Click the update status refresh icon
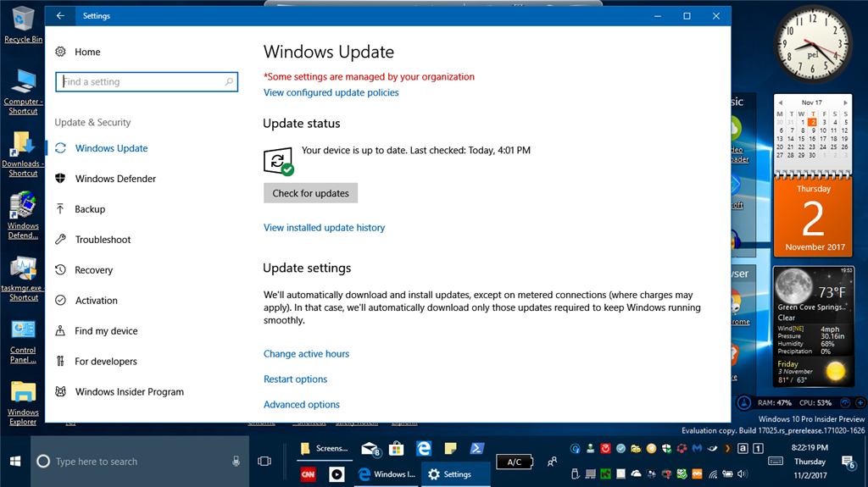Screen dimensions: 868x487 coord(278,162)
